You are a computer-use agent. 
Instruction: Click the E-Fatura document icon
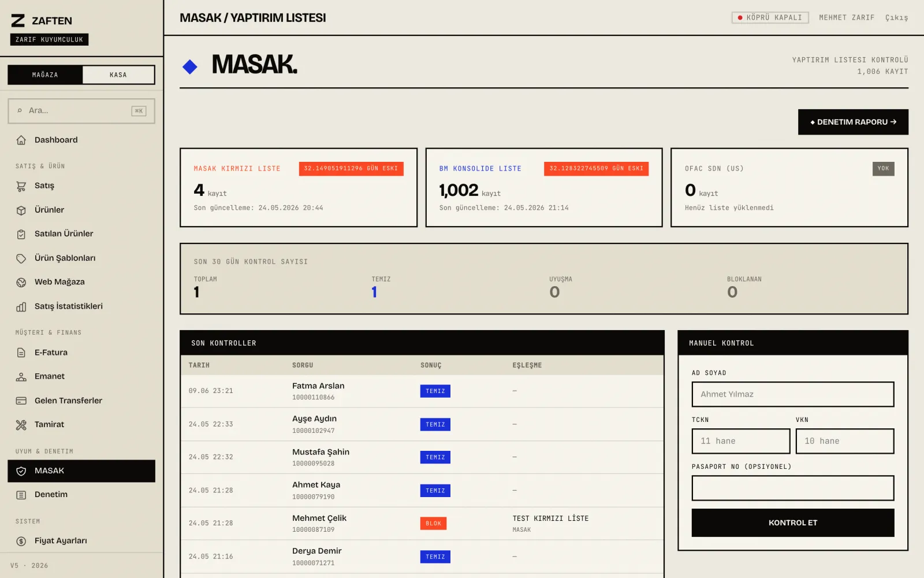[x=21, y=353]
